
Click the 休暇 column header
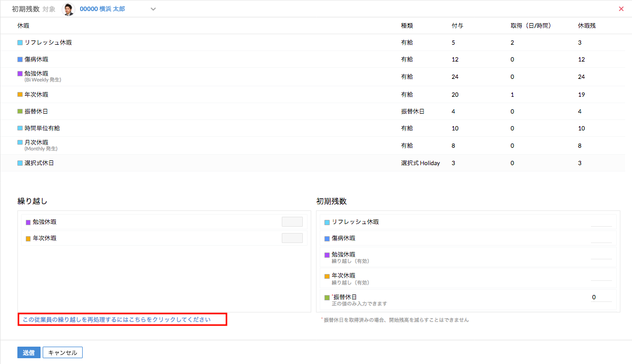coord(23,26)
